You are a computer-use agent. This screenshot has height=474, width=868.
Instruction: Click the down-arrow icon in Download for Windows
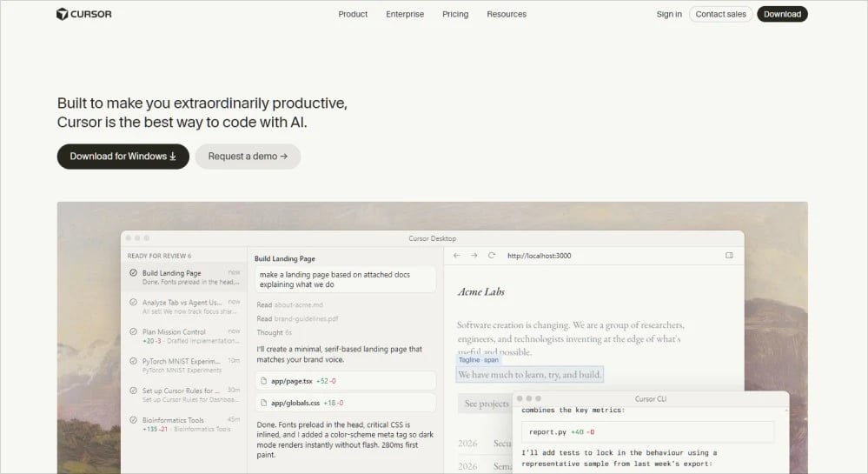[173, 157]
